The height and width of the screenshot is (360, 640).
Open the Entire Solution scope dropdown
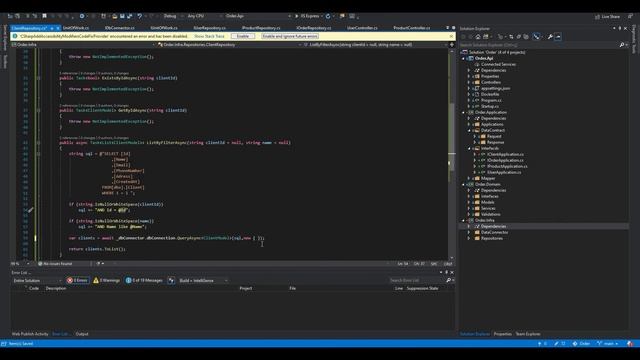coord(37,280)
